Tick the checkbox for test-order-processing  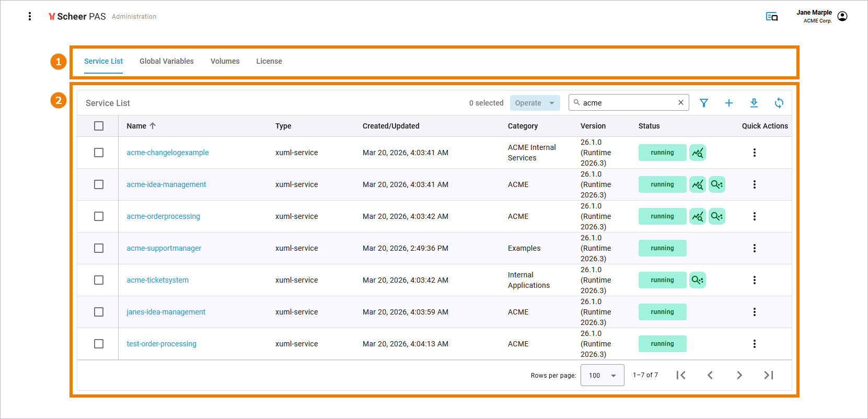tap(99, 344)
